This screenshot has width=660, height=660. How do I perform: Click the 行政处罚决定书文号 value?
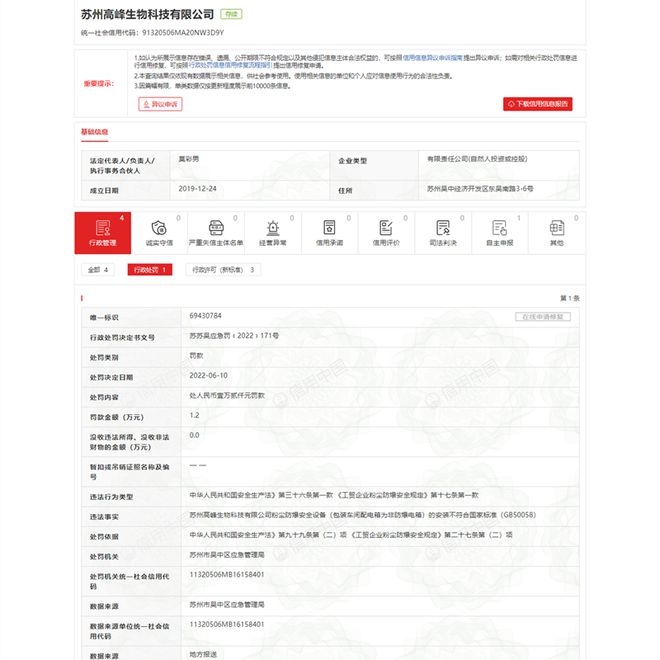234,335
